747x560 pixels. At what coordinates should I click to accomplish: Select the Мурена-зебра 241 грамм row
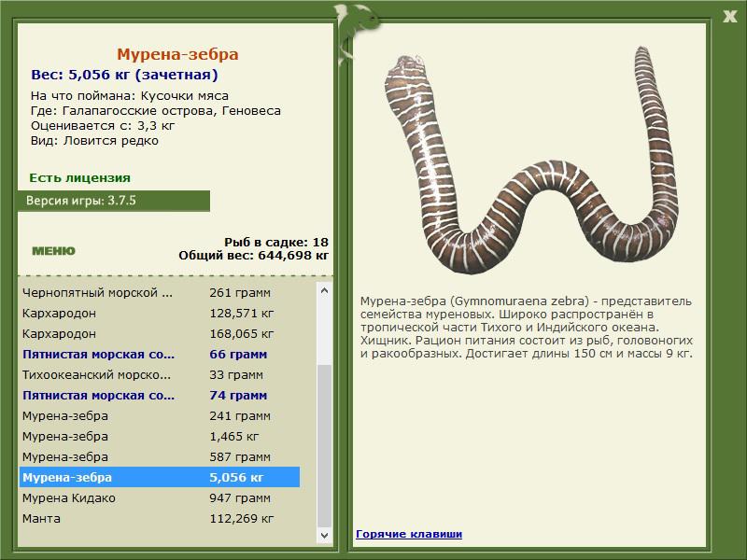pyautogui.click(x=160, y=415)
